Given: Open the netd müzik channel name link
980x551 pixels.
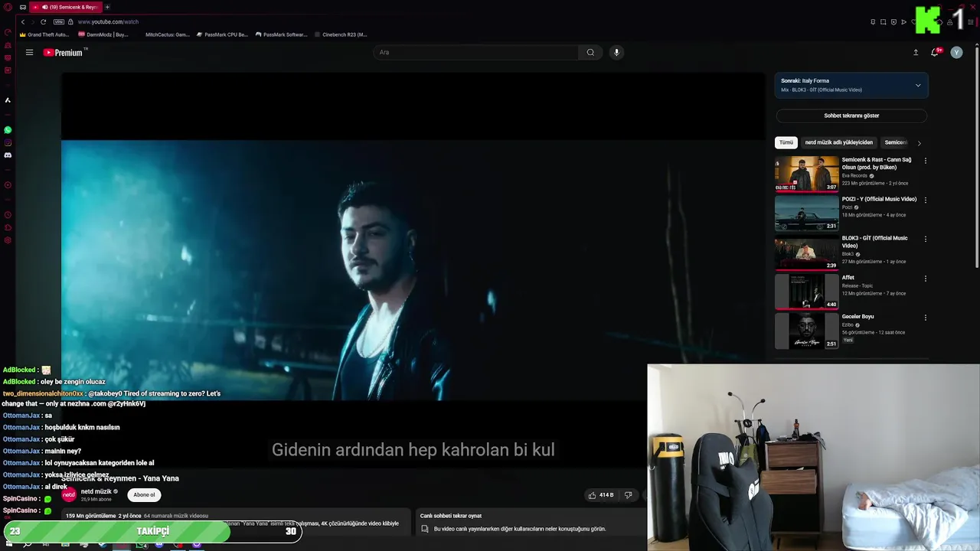Looking at the screenshot, I should pos(96,491).
